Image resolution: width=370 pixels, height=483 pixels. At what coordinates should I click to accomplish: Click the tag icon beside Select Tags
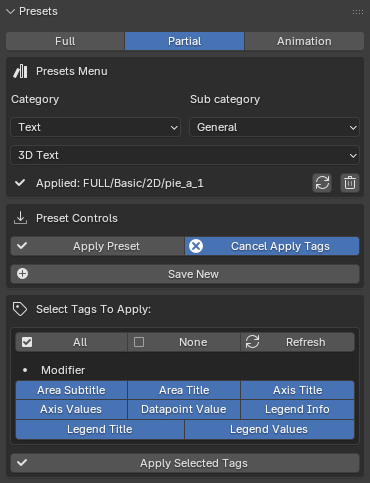pyautogui.click(x=20, y=309)
